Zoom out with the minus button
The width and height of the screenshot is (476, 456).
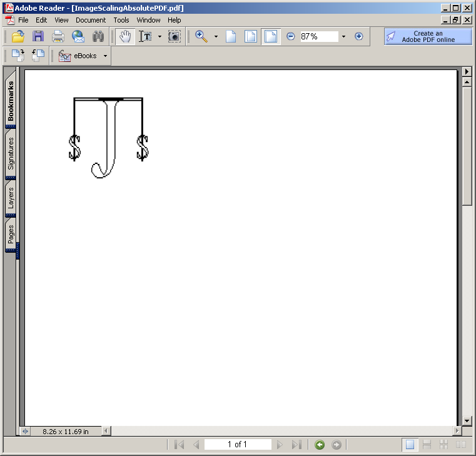pyautogui.click(x=290, y=36)
